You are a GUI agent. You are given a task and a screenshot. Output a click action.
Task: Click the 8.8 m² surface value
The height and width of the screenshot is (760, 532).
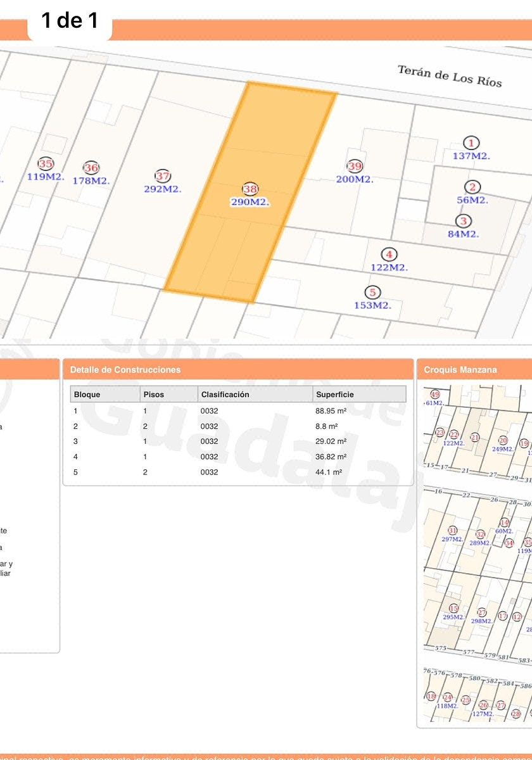327,426
